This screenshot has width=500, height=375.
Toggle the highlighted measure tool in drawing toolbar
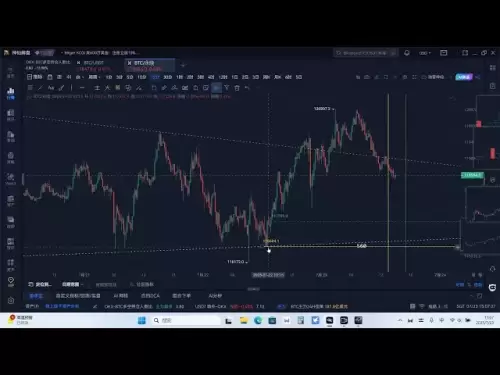click(x=216, y=88)
